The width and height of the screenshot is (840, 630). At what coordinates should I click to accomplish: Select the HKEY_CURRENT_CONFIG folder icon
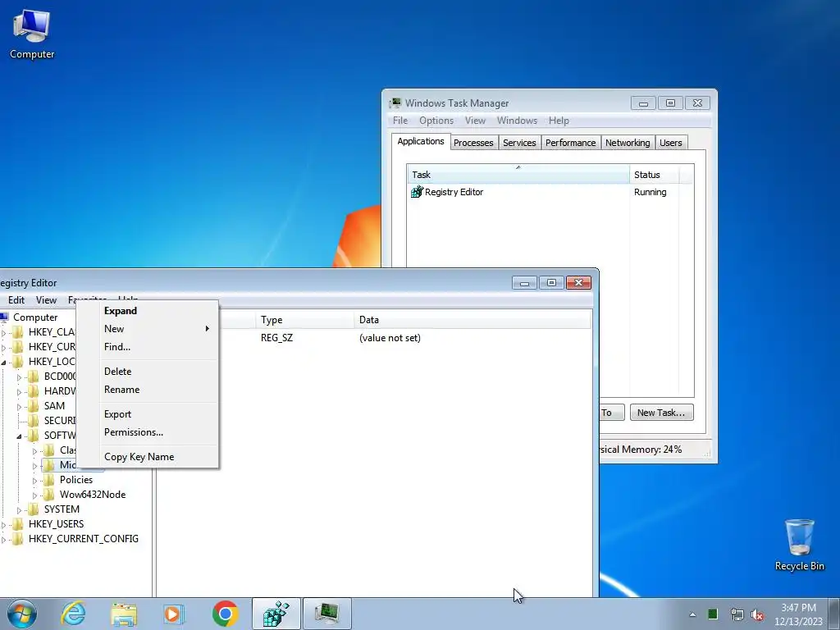[x=18, y=539]
